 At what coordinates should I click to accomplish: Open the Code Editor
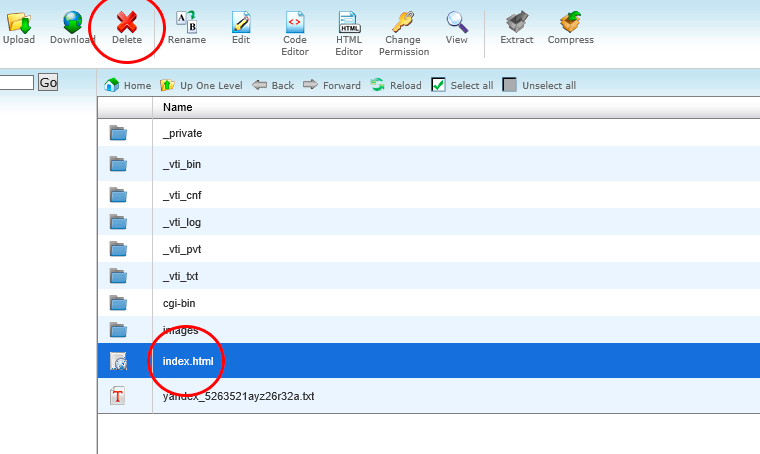click(295, 22)
